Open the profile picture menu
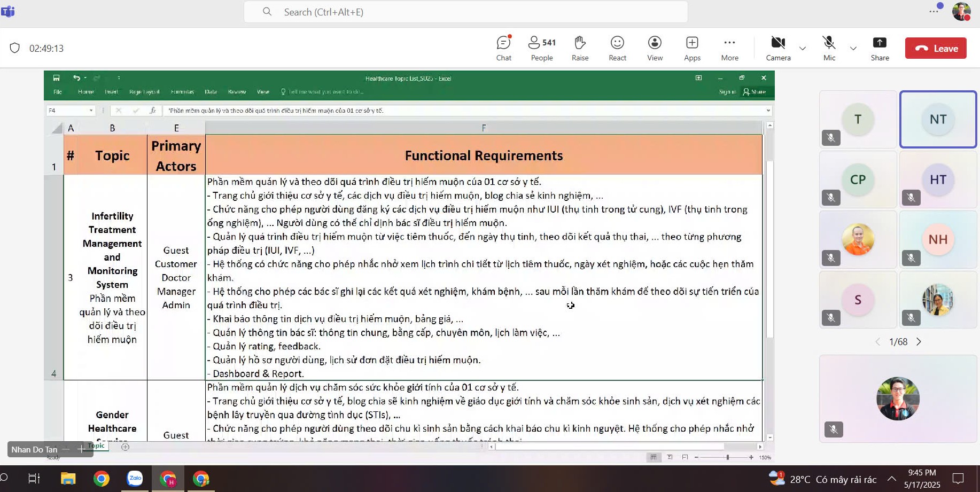Image resolution: width=980 pixels, height=492 pixels. [961, 11]
